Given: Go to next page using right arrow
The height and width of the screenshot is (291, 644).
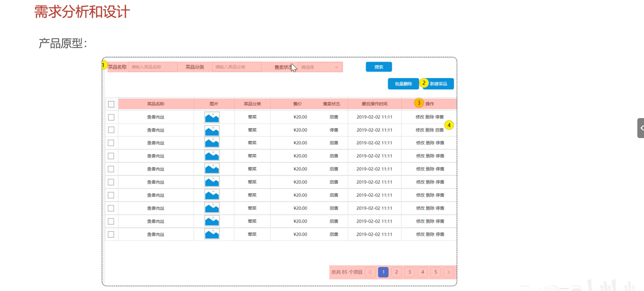Looking at the screenshot, I should [x=448, y=272].
